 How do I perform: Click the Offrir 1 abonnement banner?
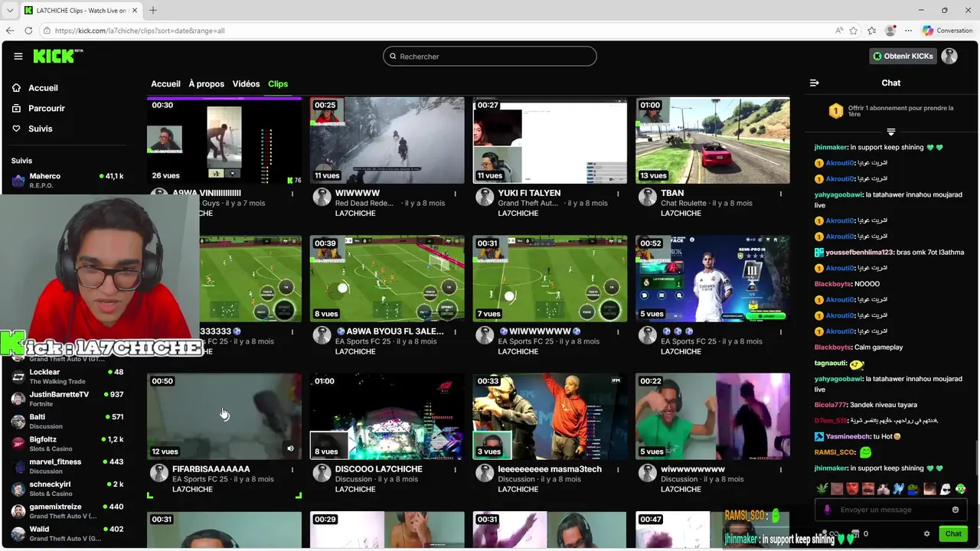tap(890, 111)
